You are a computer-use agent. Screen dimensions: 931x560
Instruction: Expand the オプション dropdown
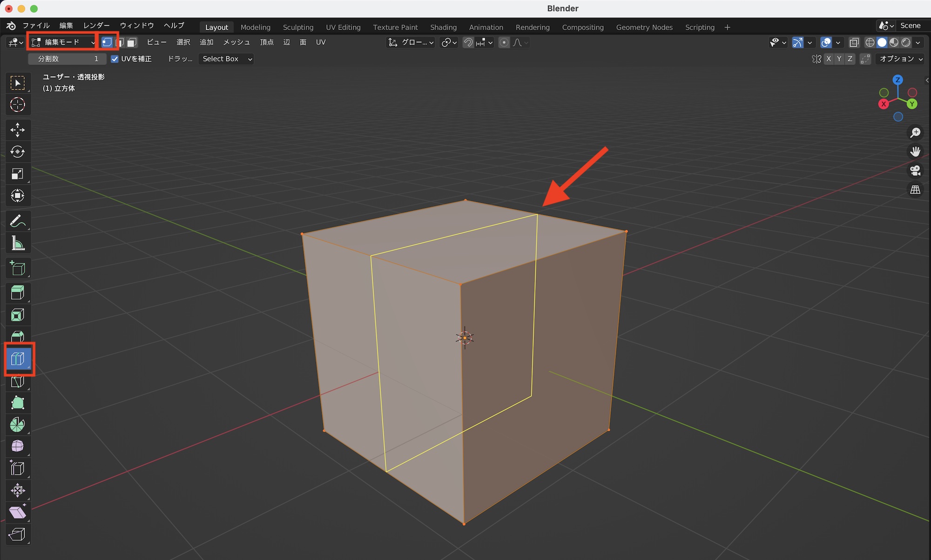[x=901, y=59]
